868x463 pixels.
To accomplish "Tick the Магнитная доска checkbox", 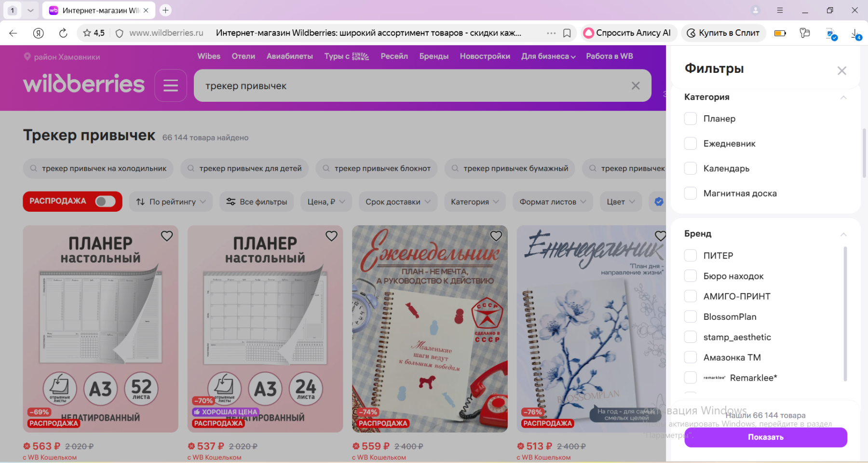I will (691, 193).
